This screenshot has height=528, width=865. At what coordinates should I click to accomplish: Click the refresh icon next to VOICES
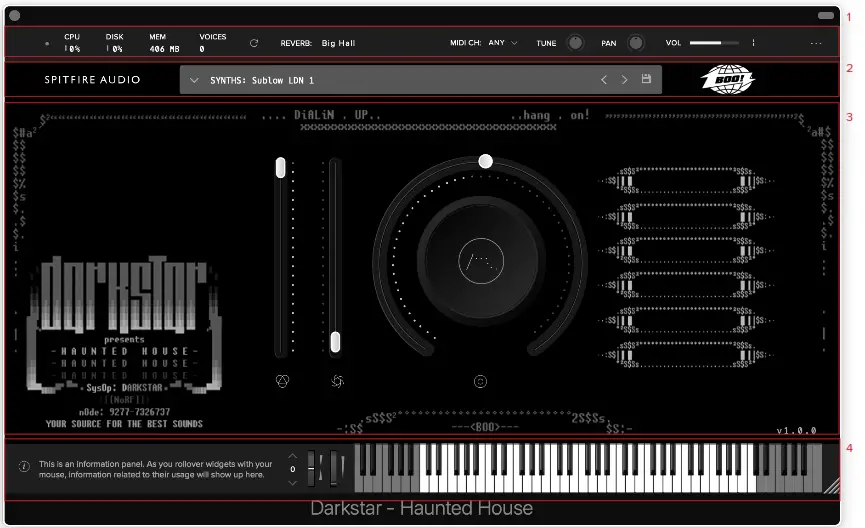click(x=254, y=43)
